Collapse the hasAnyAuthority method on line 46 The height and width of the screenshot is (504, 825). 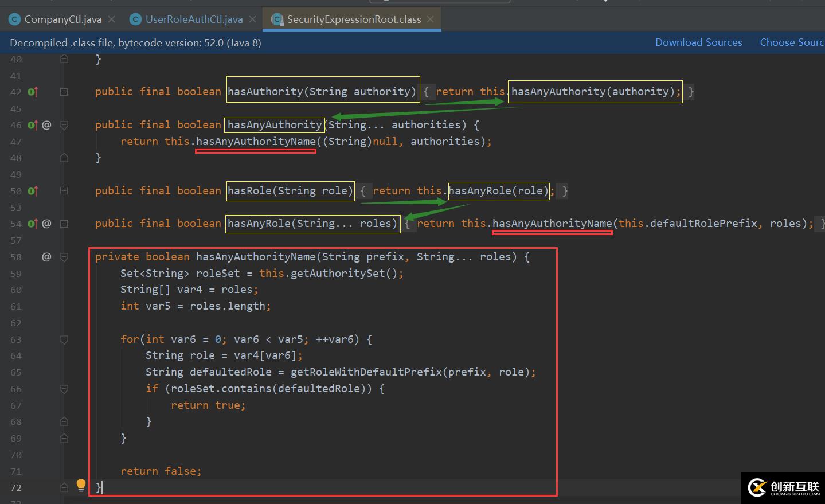tap(64, 125)
